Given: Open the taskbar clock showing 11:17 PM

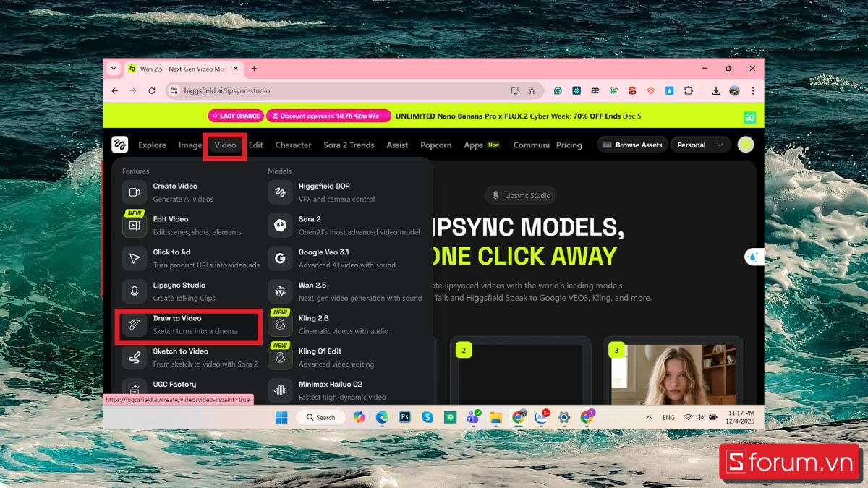Looking at the screenshot, I should [x=741, y=417].
